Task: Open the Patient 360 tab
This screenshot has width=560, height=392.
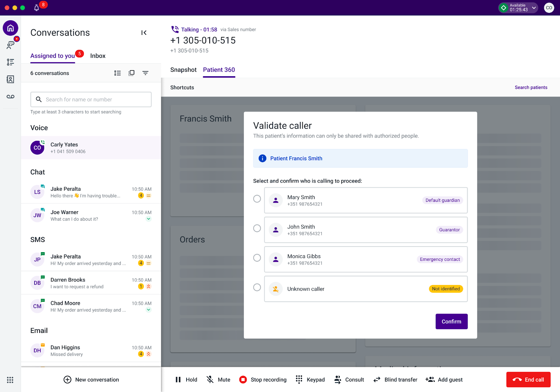Action: [219, 70]
